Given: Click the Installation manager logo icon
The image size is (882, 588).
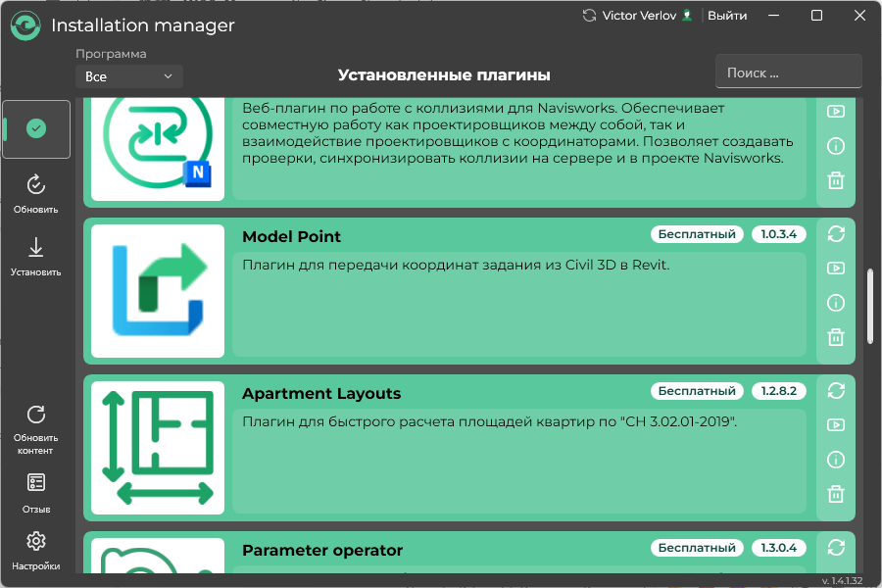Looking at the screenshot, I should pyautogui.click(x=25, y=25).
